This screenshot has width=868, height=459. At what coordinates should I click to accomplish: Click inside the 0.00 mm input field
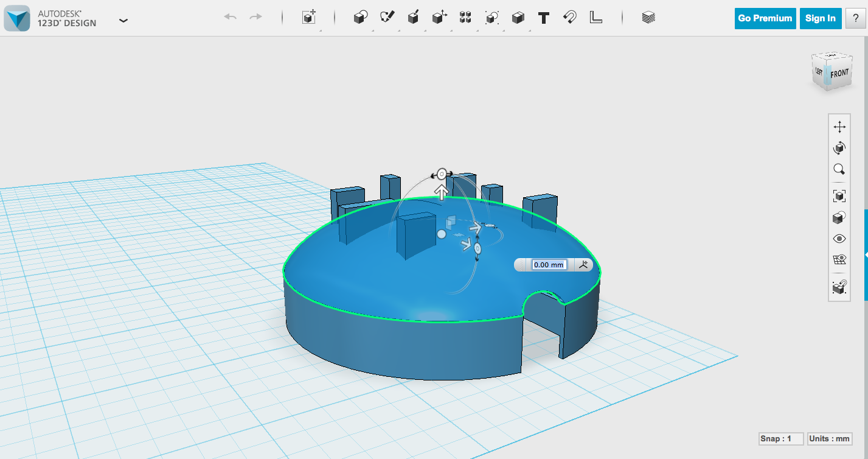click(548, 264)
